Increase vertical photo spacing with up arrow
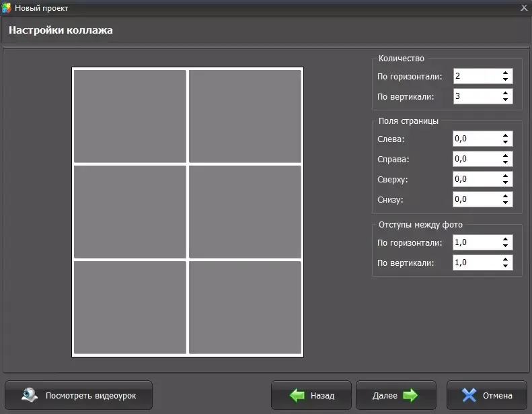Viewport: 532px width, 414px height. pyautogui.click(x=505, y=259)
